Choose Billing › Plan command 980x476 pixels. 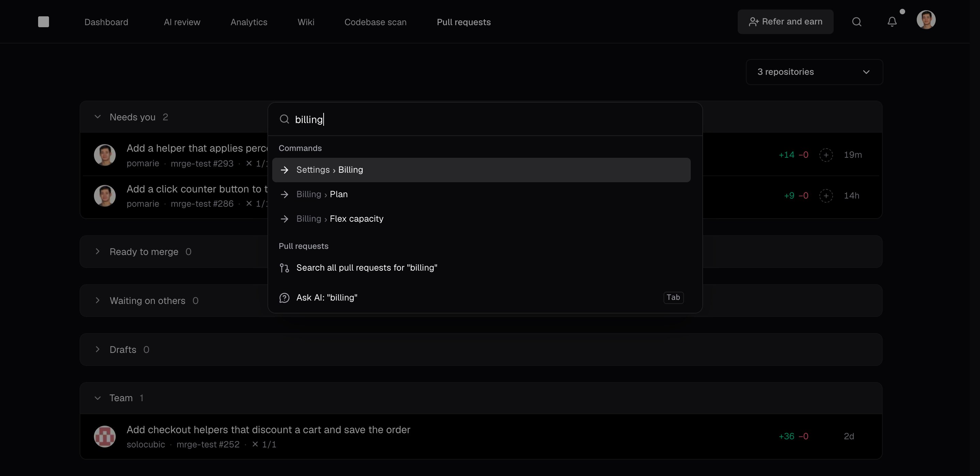[x=481, y=194]
